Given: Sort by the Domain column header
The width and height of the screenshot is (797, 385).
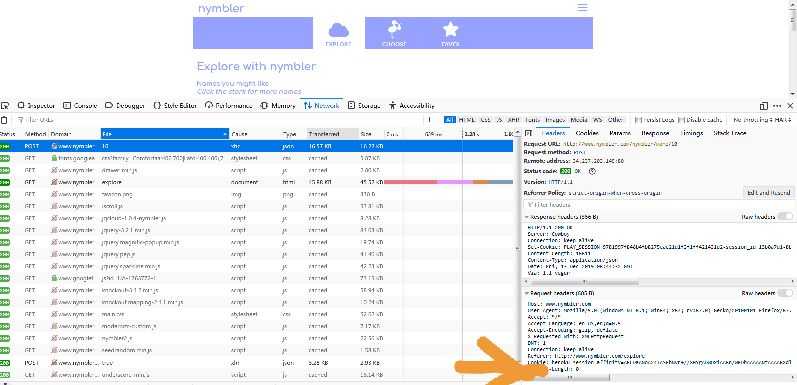Looking at the screenshot, I should tap(74, 134).
